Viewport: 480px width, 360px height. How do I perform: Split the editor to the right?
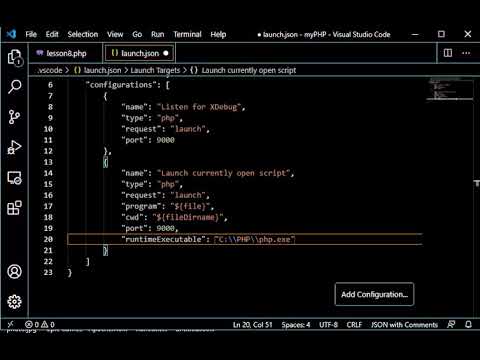448,53
